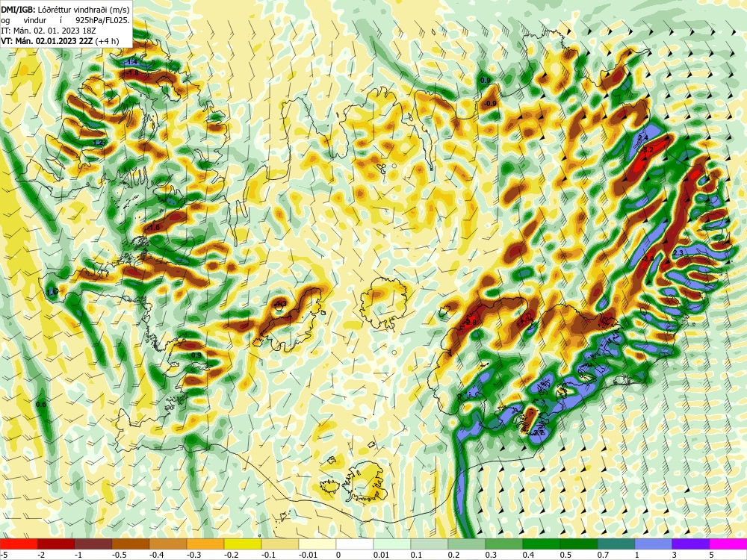The width and height of the screenshot is (747, 560).
Task: Pick the white legend swatch between 0 and 0.01
Action: tap(354, 544)
